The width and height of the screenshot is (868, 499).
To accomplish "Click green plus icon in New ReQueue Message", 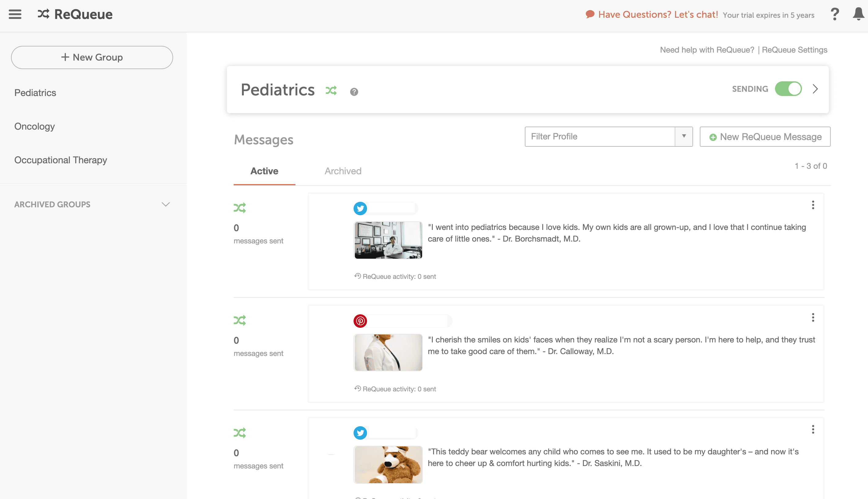I will pos(713,137).
